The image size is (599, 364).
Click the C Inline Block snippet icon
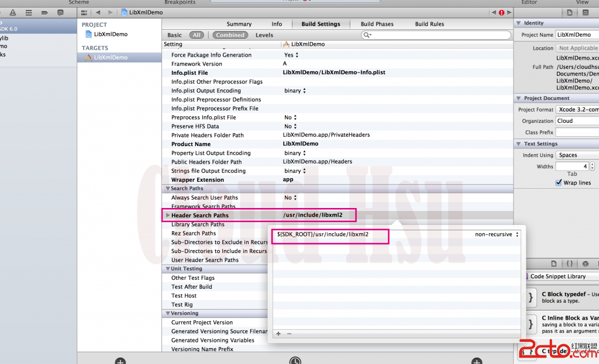coord(531,324)
